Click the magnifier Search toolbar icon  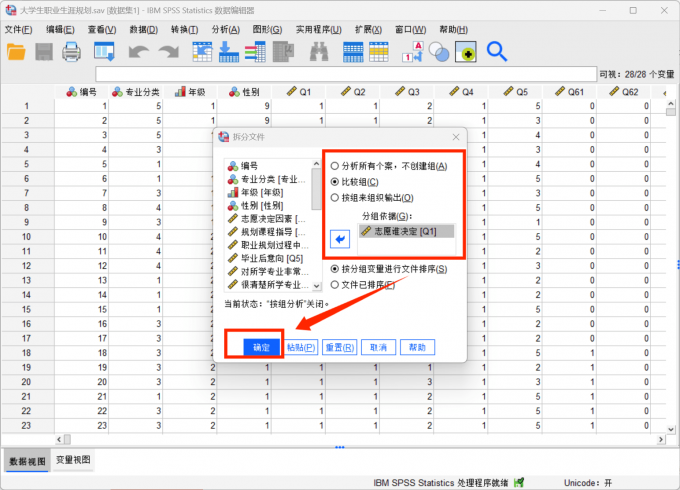coord(497,52)
